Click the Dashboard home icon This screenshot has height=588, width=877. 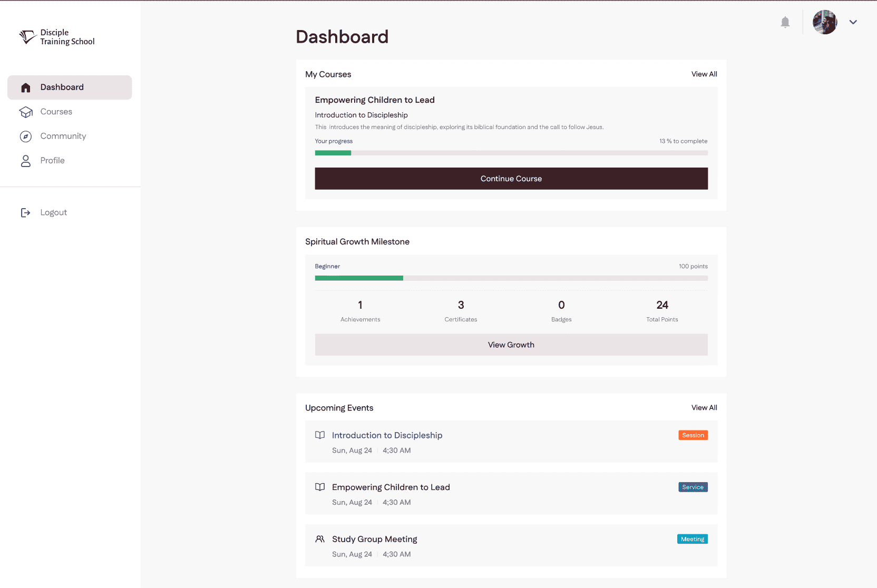click(x=26, y=87)
